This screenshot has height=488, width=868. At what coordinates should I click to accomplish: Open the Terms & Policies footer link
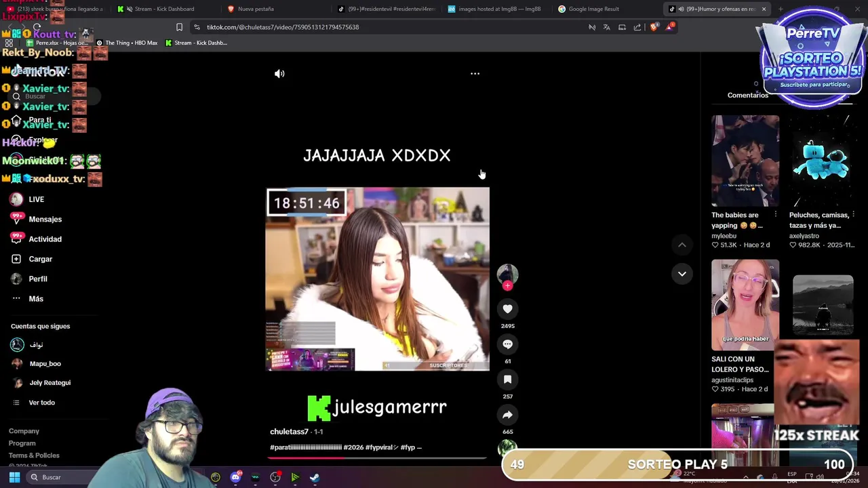[x=34, y=455]
